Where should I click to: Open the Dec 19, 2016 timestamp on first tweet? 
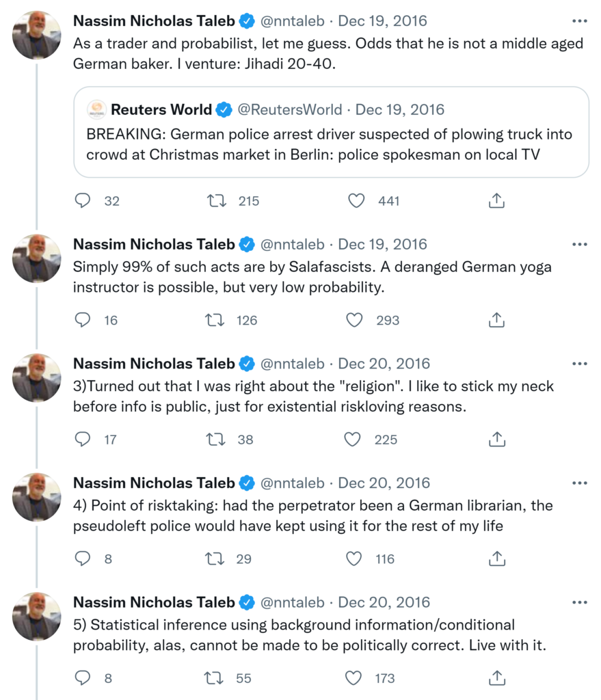[382, 21]
